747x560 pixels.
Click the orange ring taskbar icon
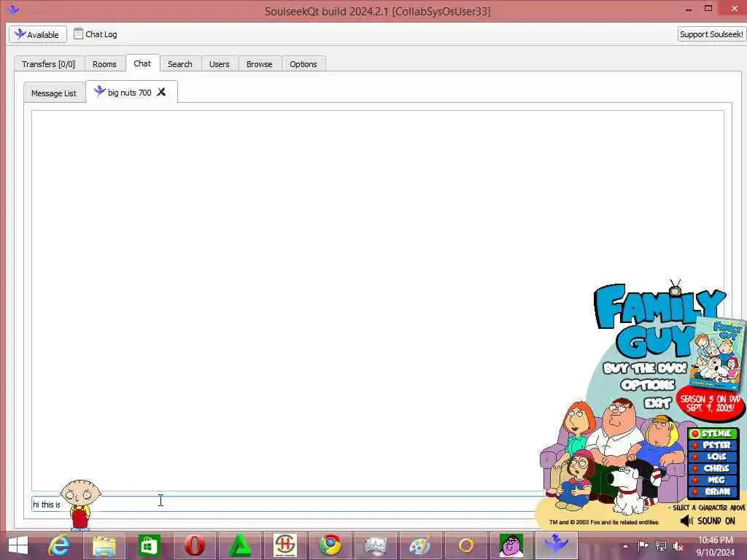466,545
